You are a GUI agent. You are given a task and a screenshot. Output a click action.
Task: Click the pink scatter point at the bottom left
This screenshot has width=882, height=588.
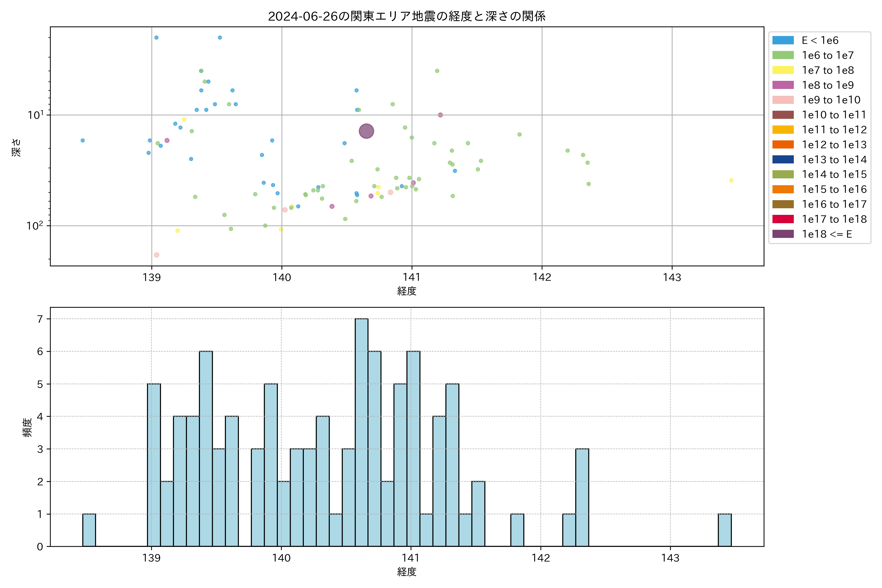(157, 255)
